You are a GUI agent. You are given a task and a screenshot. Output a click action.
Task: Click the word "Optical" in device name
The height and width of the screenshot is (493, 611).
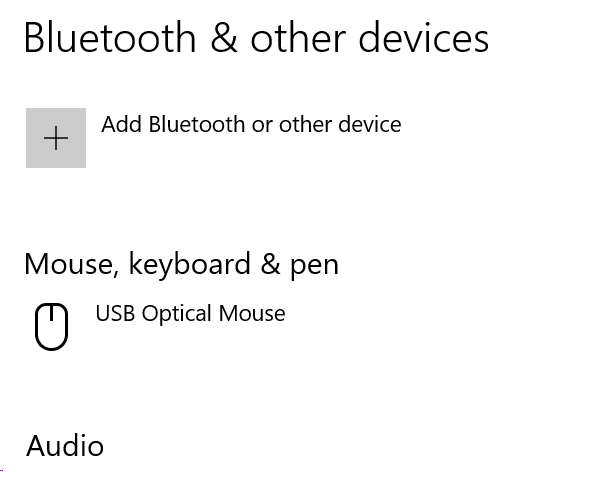[178, 314]
